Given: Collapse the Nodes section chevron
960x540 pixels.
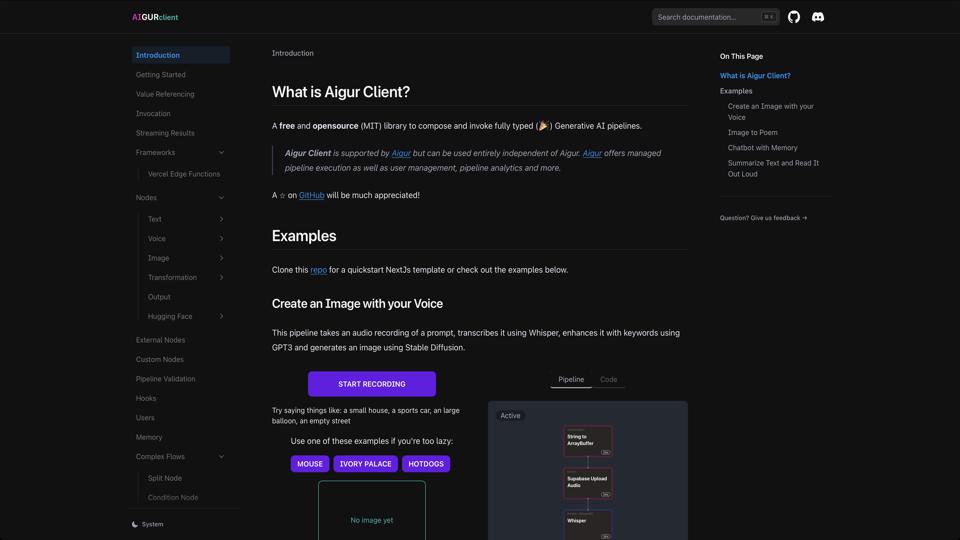Looking at the screenshot, I should coord(221,198).
